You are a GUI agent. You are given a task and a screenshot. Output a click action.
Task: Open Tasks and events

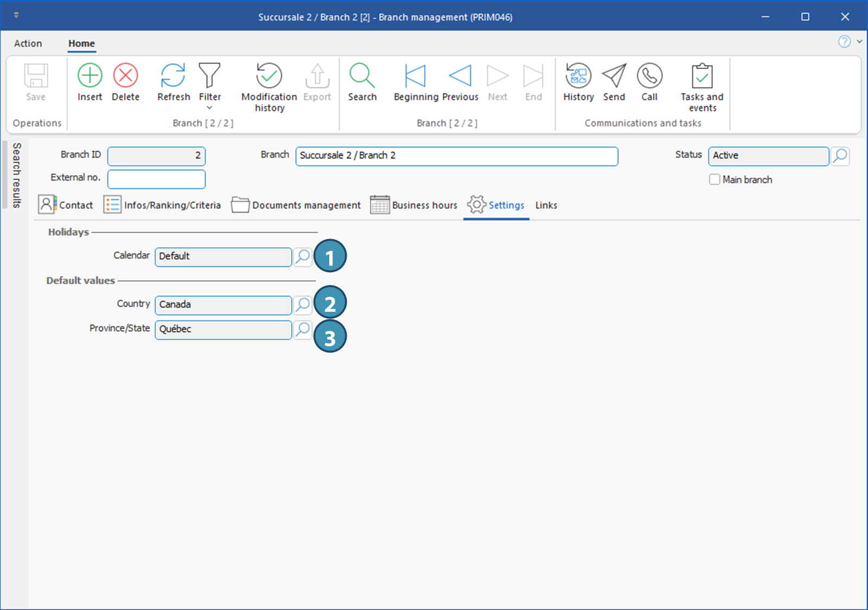tap(702, 76)
